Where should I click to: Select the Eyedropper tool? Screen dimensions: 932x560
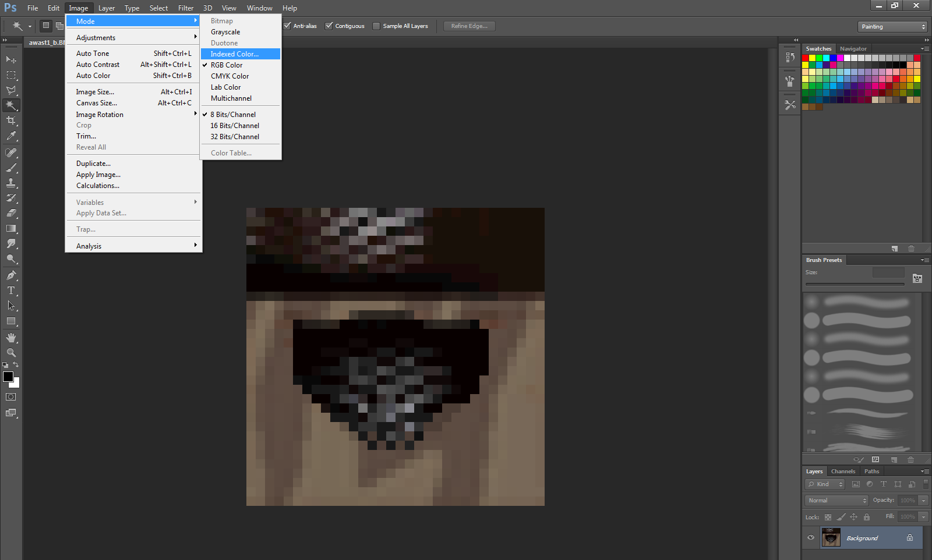[x=11, y=136]
